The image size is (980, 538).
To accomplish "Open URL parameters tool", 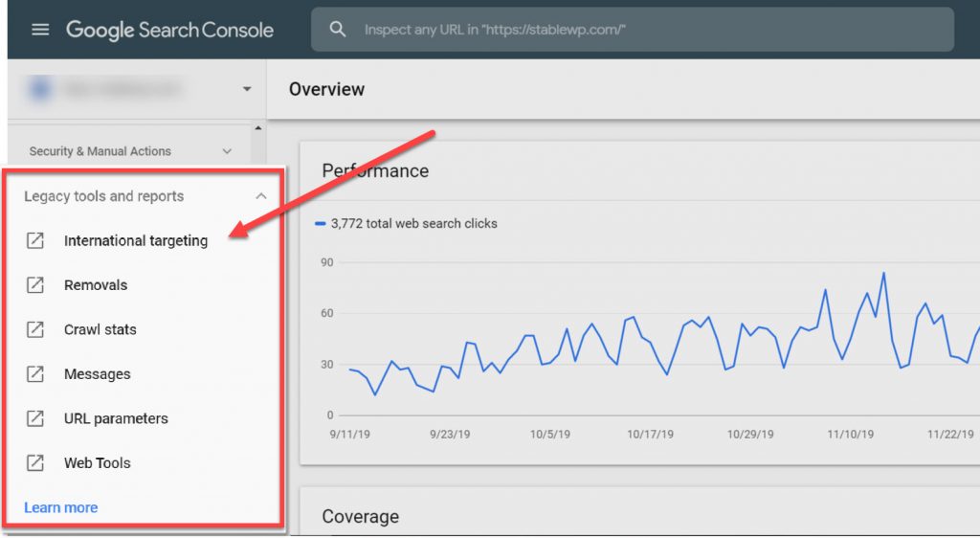I will tap(116, 418).
